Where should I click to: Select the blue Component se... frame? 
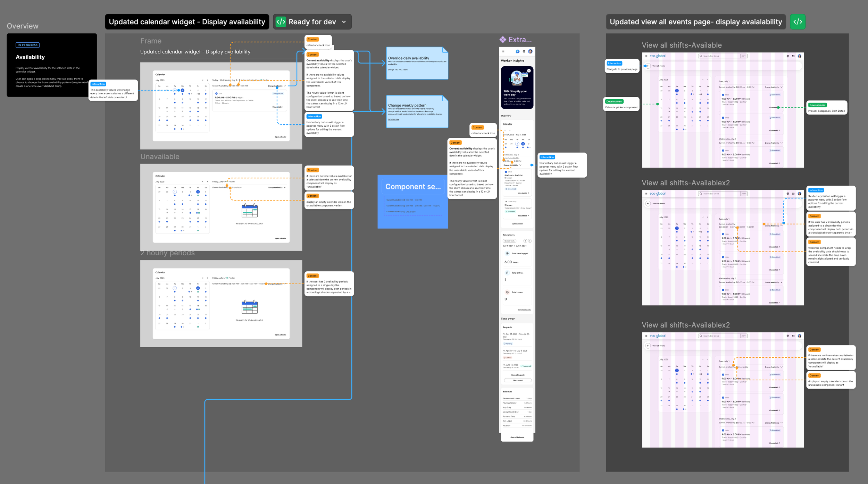click(412, 187)
